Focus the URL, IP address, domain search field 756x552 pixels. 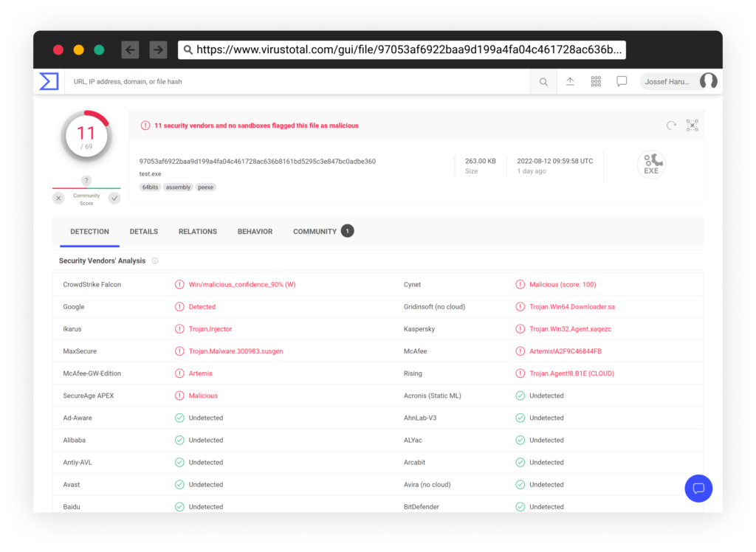pos(298,81)
